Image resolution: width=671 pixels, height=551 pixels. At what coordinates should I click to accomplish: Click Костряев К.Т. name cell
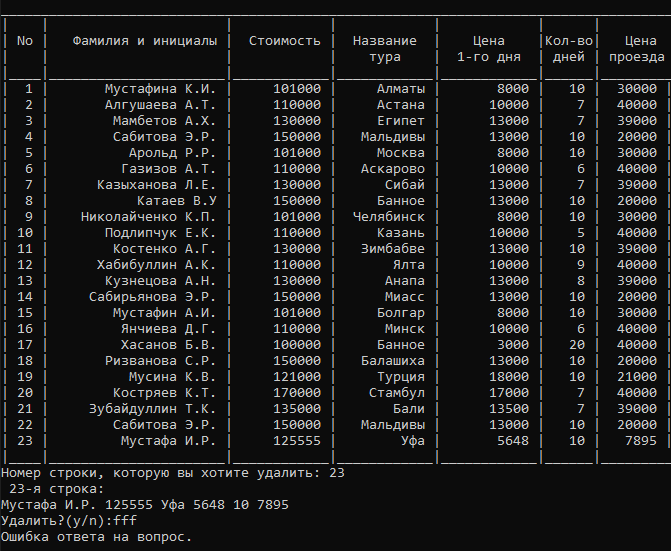point(164,393)
